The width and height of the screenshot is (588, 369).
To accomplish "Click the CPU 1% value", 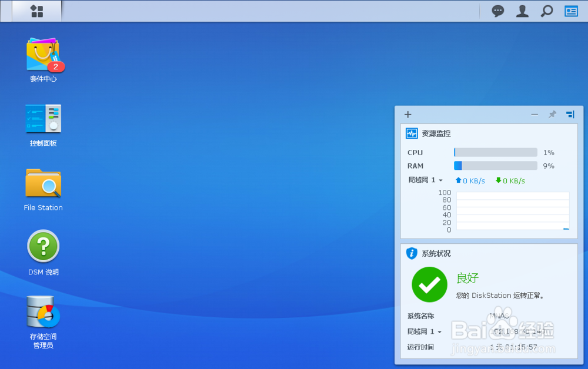I will (x=549, y=152).
